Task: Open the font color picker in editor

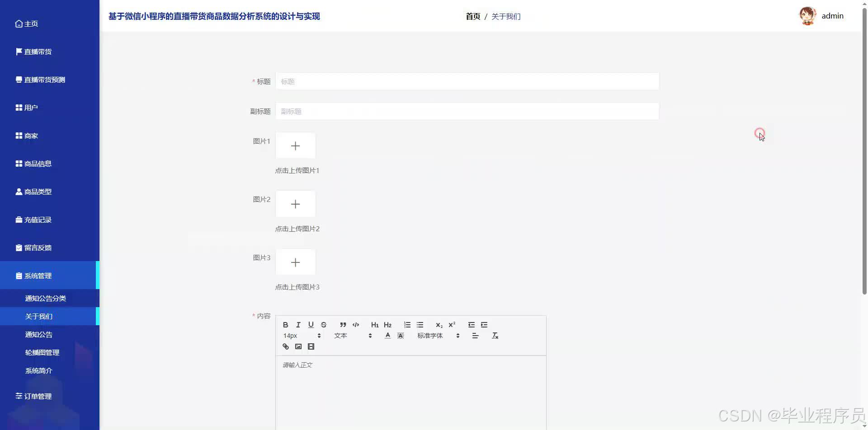Action: point(387,335)
